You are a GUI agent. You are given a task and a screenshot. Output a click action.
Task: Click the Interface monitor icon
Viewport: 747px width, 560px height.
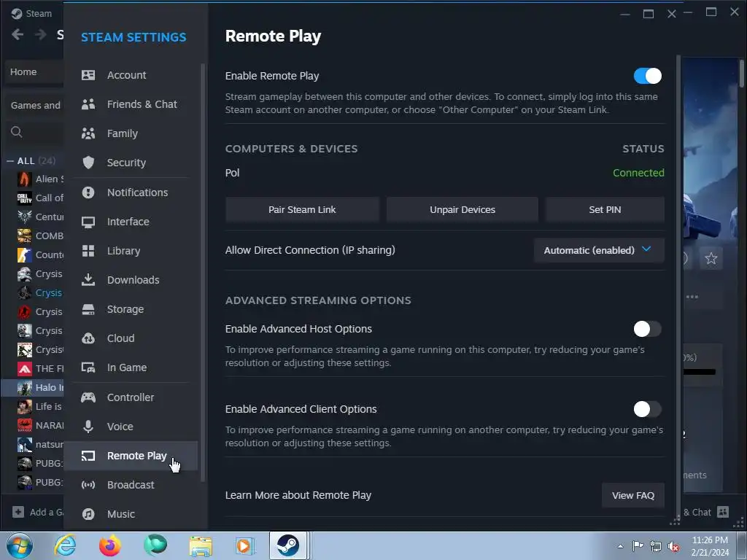pos(88,222)
